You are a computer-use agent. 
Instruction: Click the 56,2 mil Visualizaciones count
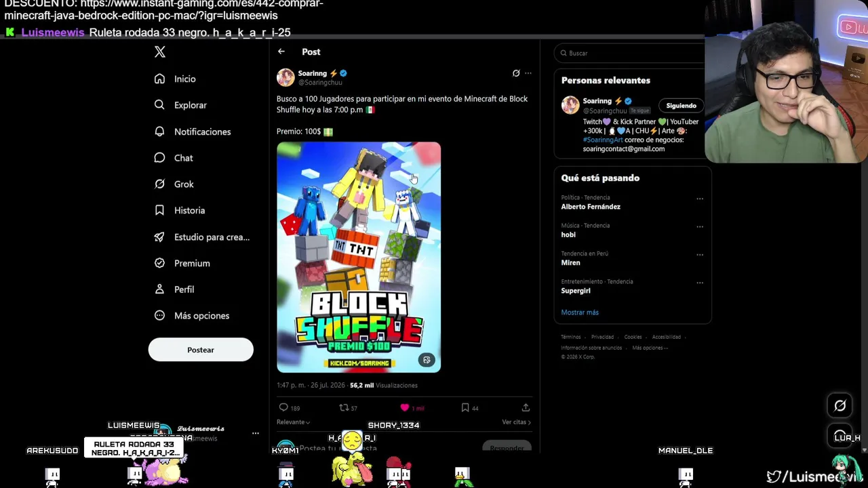tap(384, 385)
